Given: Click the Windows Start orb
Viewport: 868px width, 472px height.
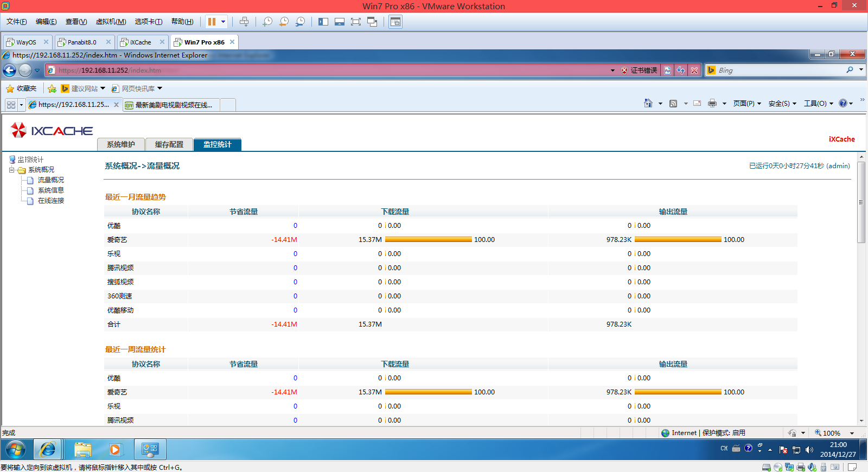Looking at the screenshot, I should tap(15, 450).
